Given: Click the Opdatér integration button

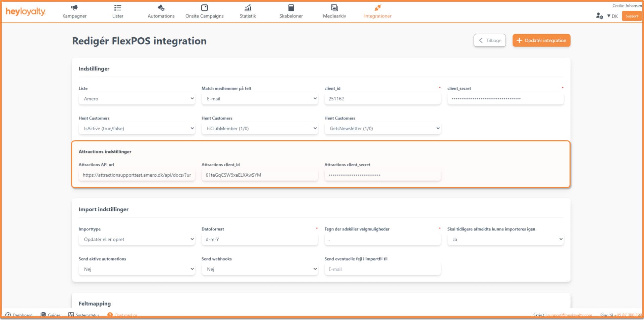Looking at the screenshot, I should click(x=541, y=40).
